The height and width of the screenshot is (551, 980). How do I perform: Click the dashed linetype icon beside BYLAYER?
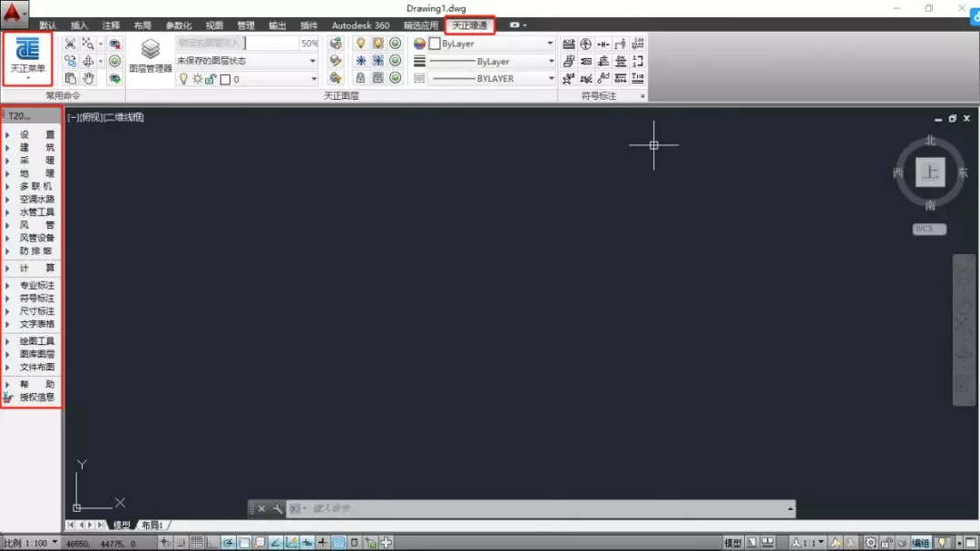click(419, 78)
